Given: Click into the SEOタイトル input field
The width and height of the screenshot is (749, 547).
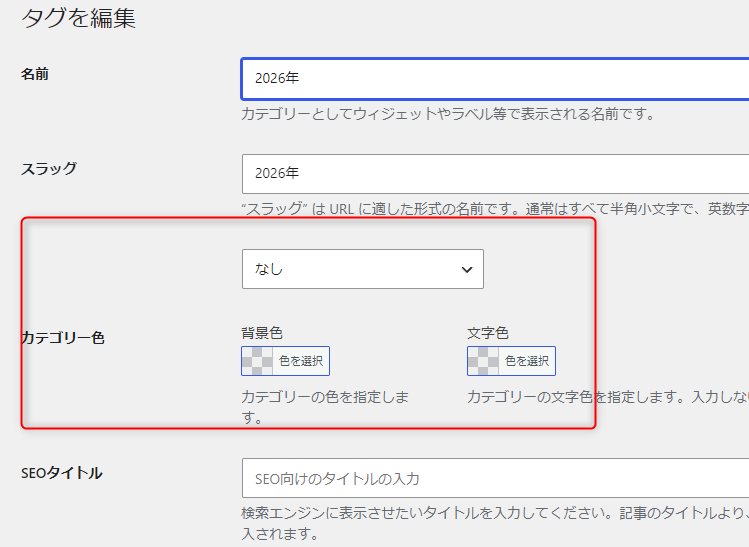Looking at the screenshot, I should click(495, 478).
